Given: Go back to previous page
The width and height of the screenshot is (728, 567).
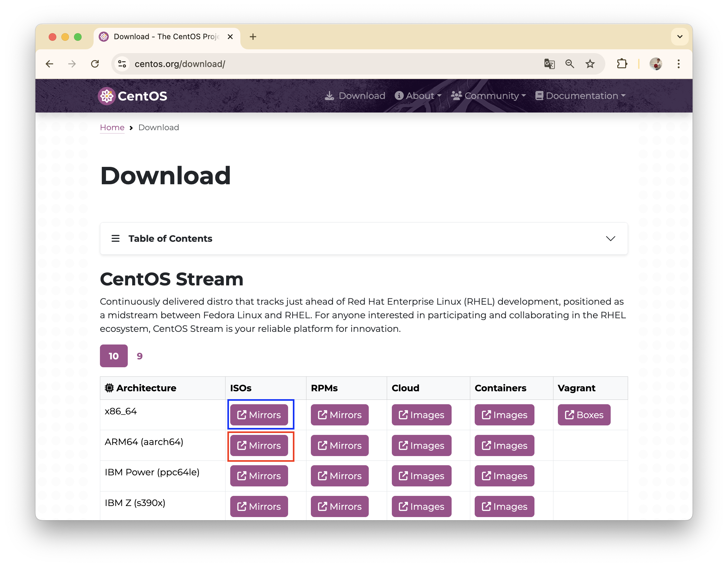Looking at the screenshot, I should pyautogui.click(x=49, y=64).
